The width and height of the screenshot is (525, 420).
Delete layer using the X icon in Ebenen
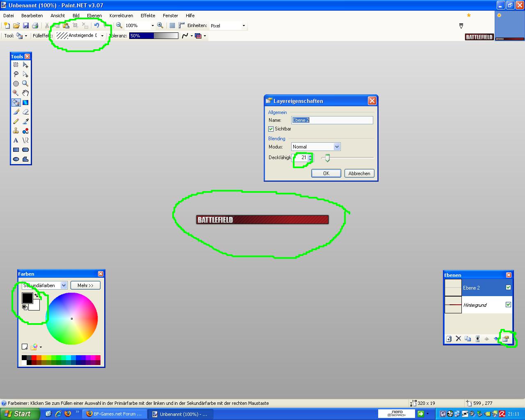pos(459,339)
